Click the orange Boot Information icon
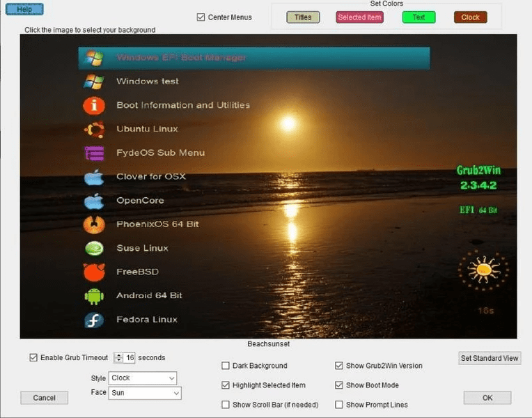Image resolution: width=532 pixels, height=418 pixels. tap(94, 106)
